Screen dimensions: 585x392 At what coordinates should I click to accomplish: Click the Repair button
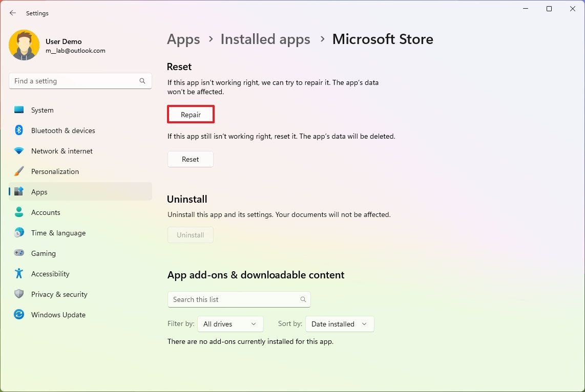191,114
